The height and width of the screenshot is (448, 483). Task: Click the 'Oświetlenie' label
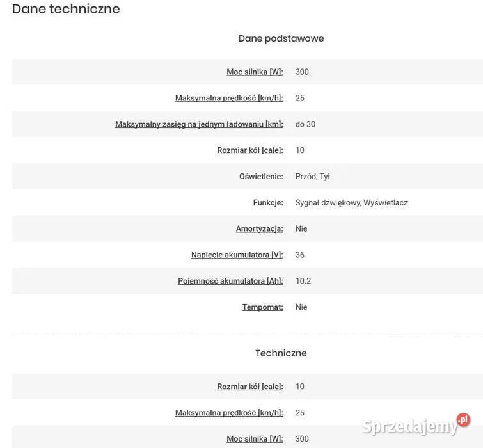(x=261, y=177)
